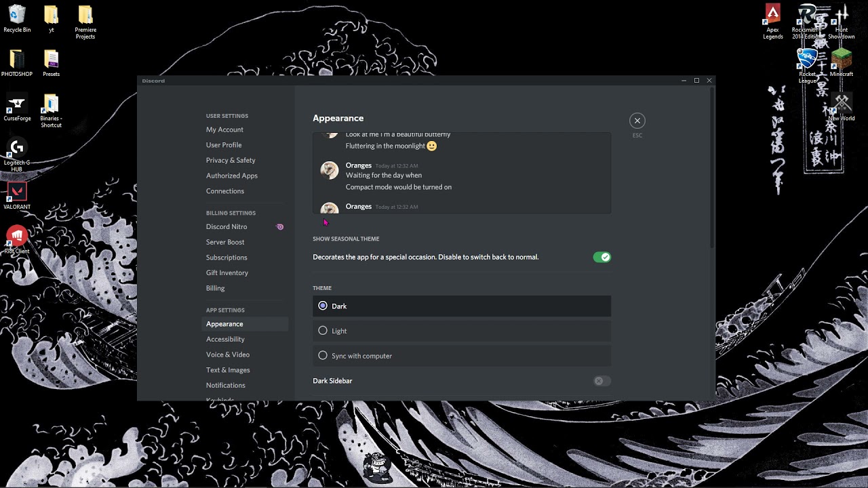Open the yt folder on desktop
The width and height of the screenshot is (868, 488).
click(x=51, y=18)
